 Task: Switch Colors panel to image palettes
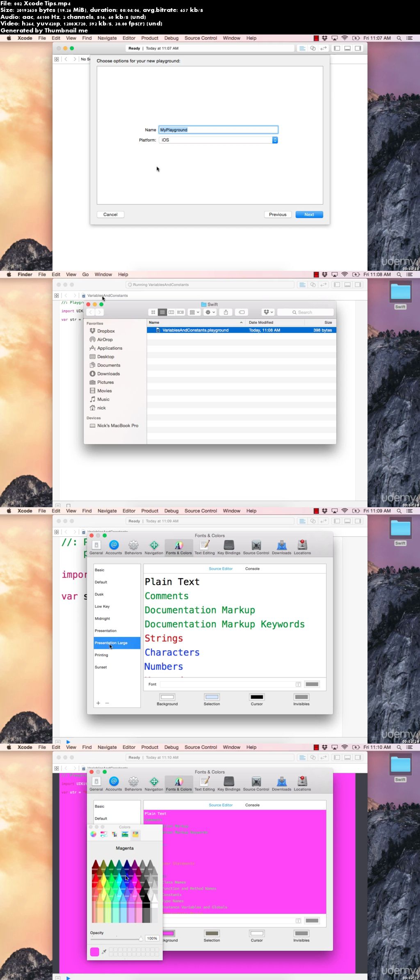coord(125,834)
